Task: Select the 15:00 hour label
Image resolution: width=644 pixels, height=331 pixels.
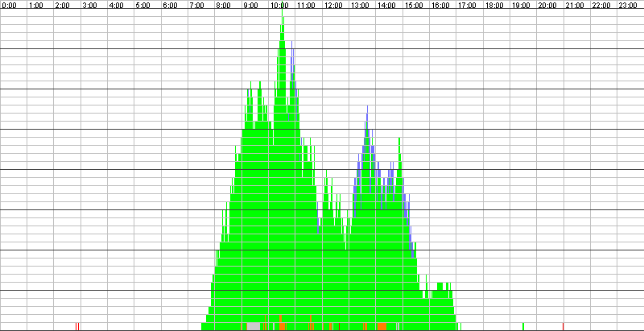Action: coord(414,6)
